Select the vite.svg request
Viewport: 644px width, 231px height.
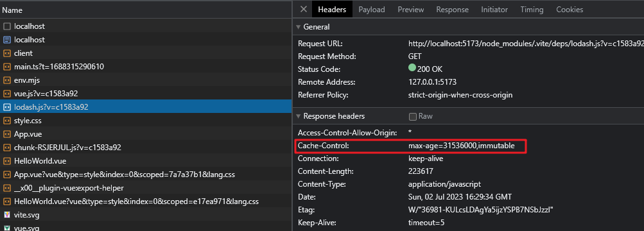point(146,215)
